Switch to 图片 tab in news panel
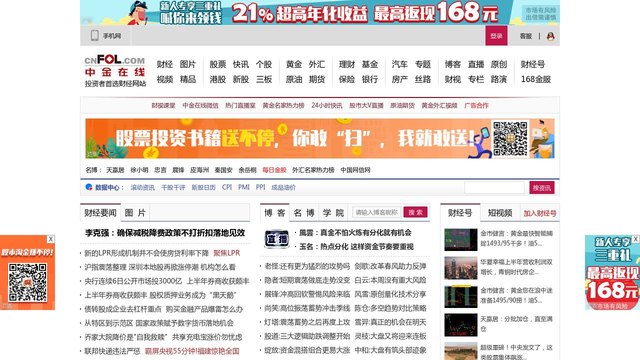 (x=135, y=213)
